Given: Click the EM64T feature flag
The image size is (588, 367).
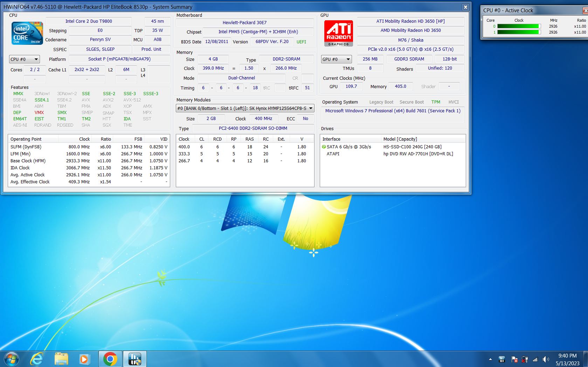Looking at the screenshot, I should (20, 119).
